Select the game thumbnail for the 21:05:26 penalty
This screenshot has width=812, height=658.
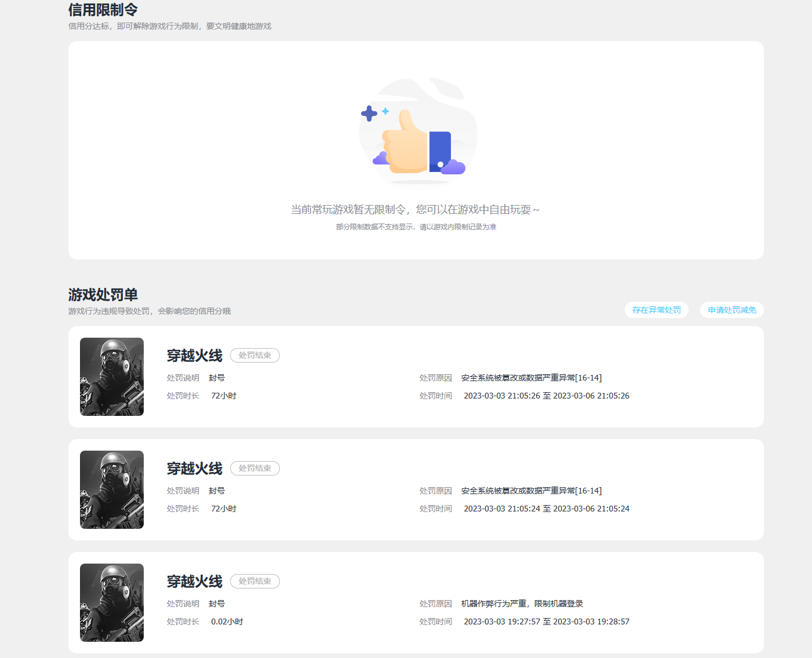click(112, 376)
